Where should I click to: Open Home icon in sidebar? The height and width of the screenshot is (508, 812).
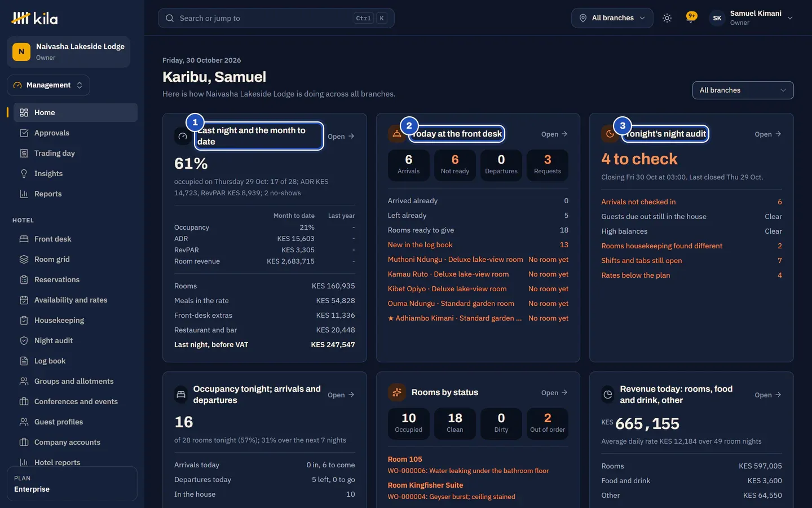click(24, 112)
